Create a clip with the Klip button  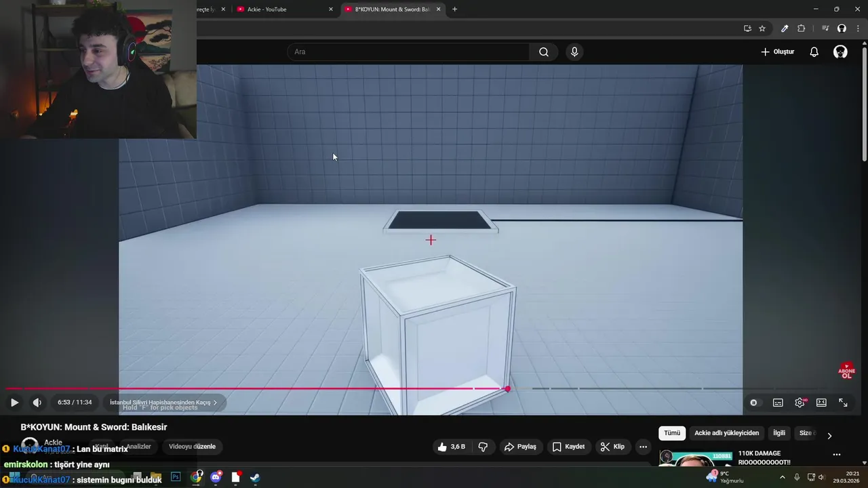612,447
